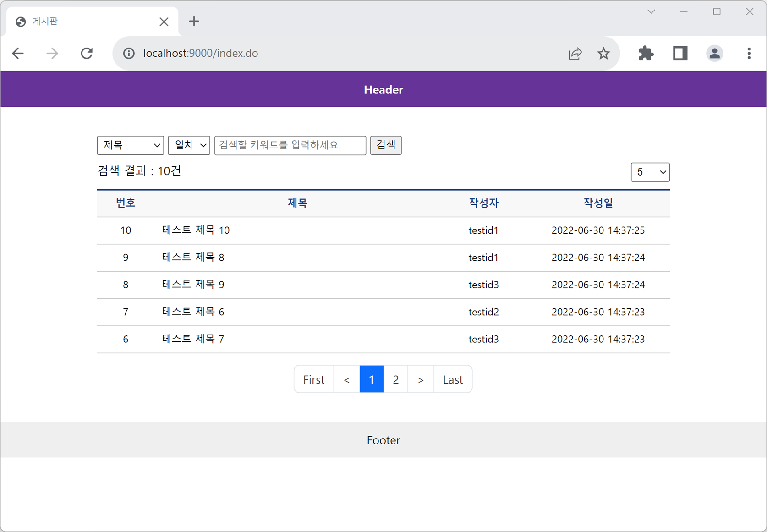Viewport: 767px width, 532px height.
Task: Go to First page
Action: point(314,379)
